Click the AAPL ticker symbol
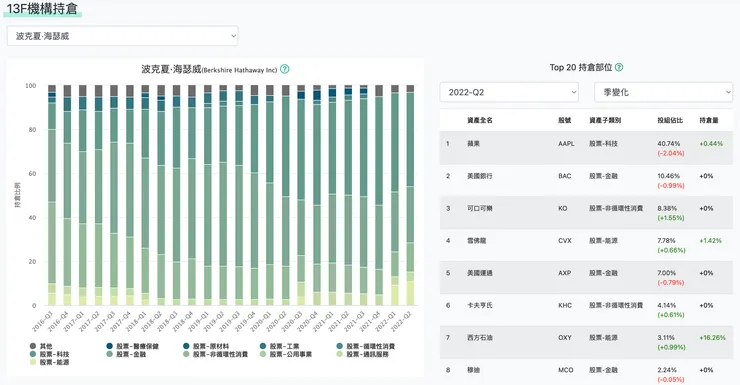The height and width of the screenshot is (385, 740). click(x=566, y=143)
